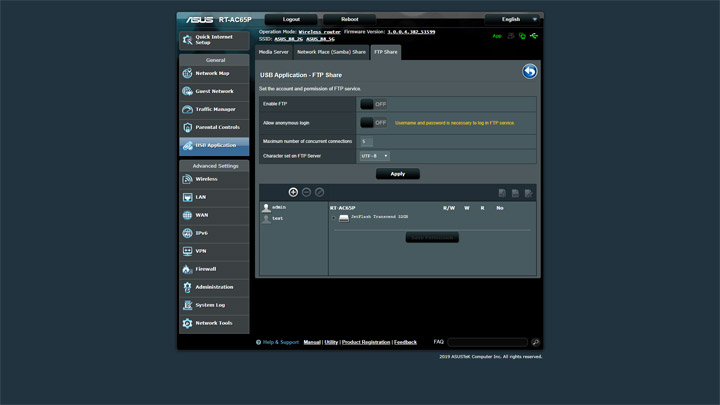Screen dimensions: 720x405
Task: View the System Log
Action: [x=214, y=305]
